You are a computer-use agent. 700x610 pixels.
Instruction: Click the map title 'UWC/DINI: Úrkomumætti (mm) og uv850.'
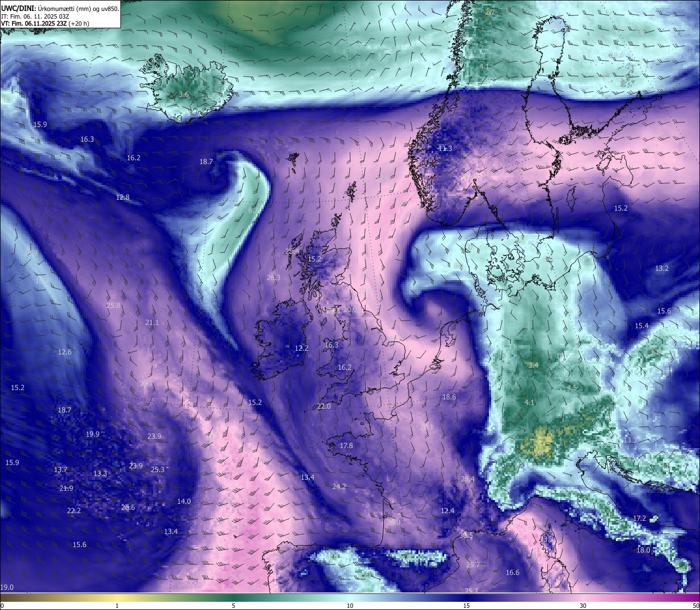tap(60, 8)
